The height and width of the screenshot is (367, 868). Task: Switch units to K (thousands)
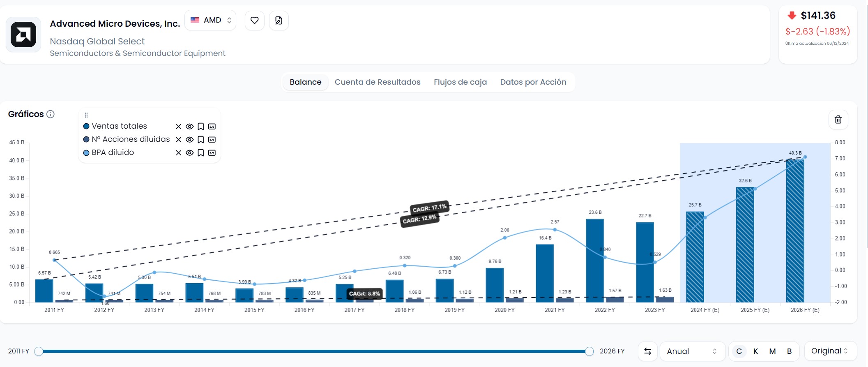pyautogui.click(x=755, y=351)
